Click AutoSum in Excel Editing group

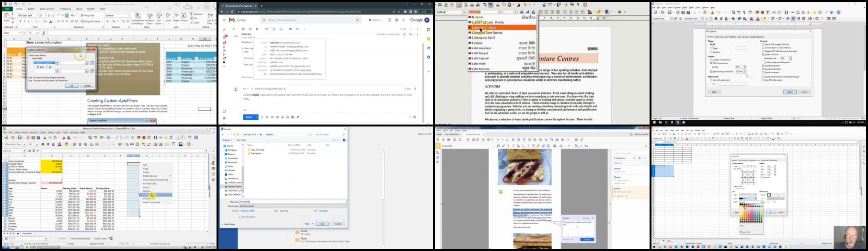(x=197, y=14)
